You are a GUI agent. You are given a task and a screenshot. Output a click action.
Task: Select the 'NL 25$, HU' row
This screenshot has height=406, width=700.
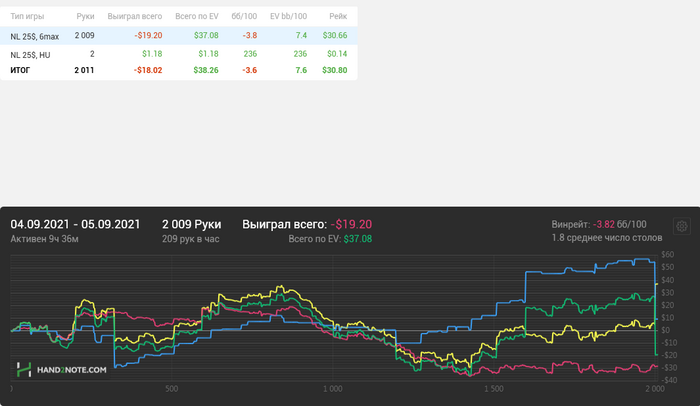pos(179,54)
